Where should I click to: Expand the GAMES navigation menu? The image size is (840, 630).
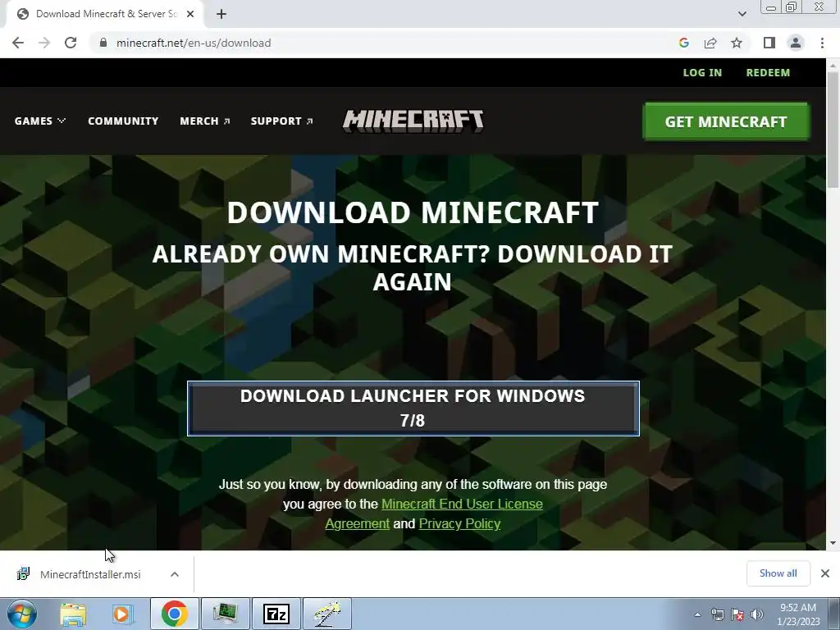pyautogui.click(x=40, y=121)
